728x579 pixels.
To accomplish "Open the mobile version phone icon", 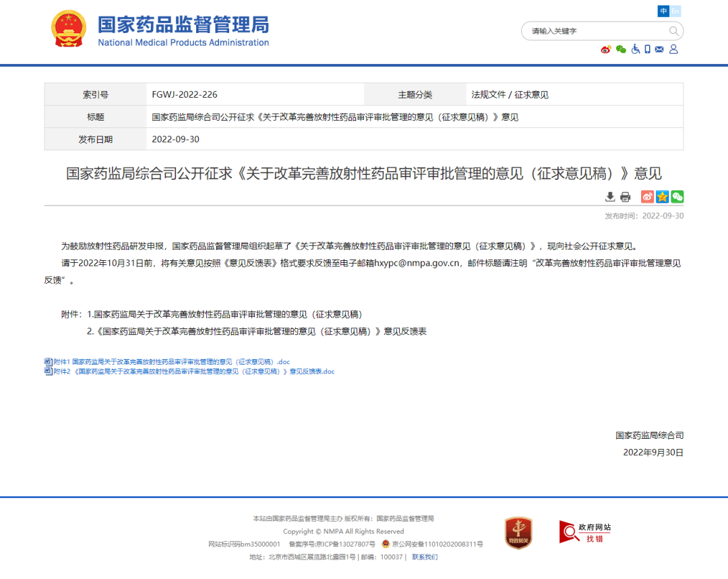I will 647,49.
